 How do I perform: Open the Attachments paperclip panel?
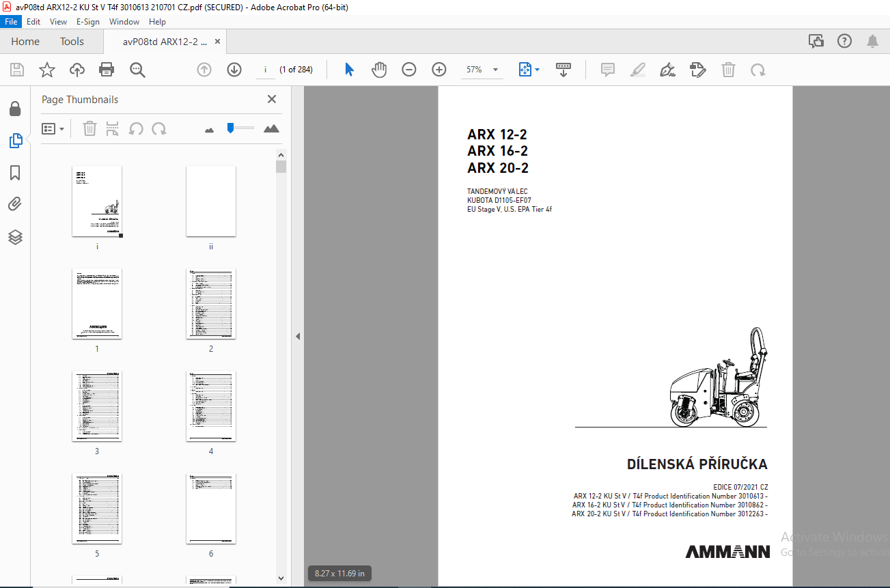pos(15,204)
